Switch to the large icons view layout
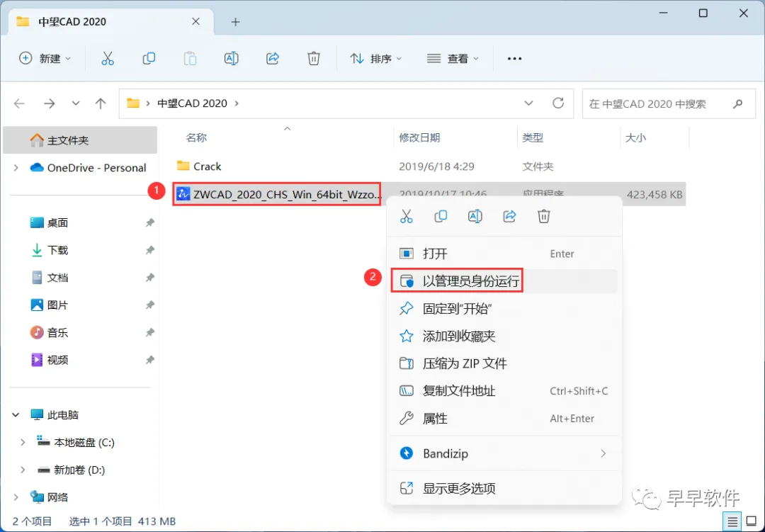Viewport: 765px width, 532px height. (752, 522)
